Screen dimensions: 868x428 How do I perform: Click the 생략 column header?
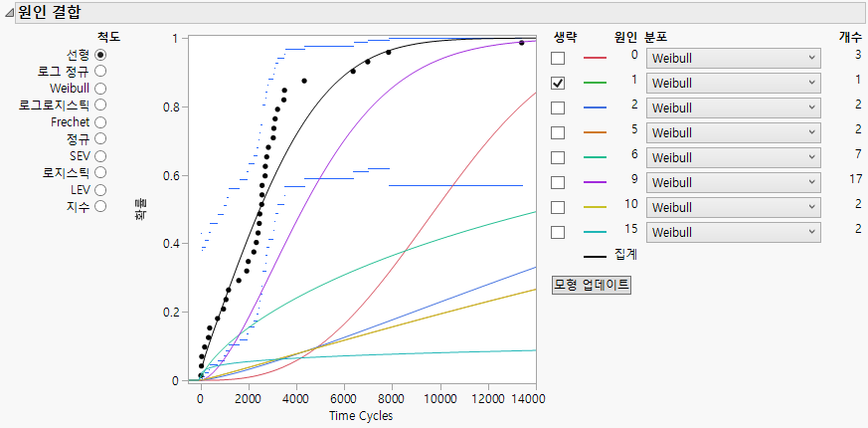[x=565, y=37]
